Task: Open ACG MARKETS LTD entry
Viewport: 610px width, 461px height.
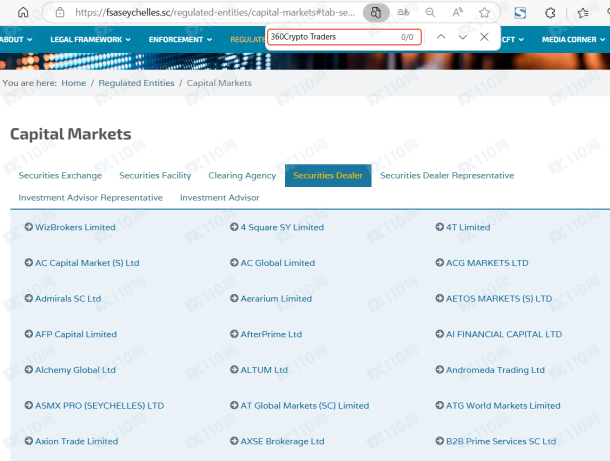Action: pos(487,263)
